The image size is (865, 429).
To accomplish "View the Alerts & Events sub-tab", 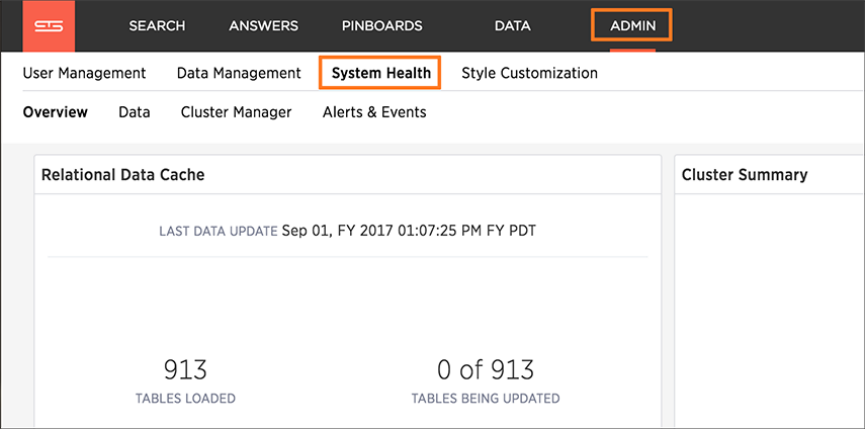I will (x=374, y=112).
